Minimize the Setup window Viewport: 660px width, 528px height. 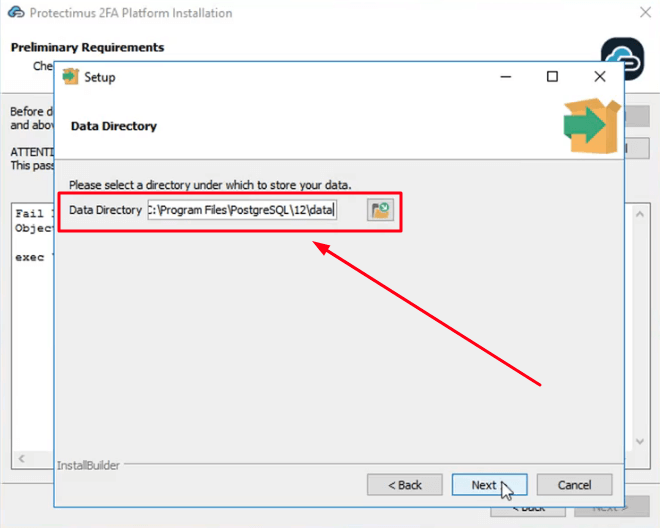506,77
